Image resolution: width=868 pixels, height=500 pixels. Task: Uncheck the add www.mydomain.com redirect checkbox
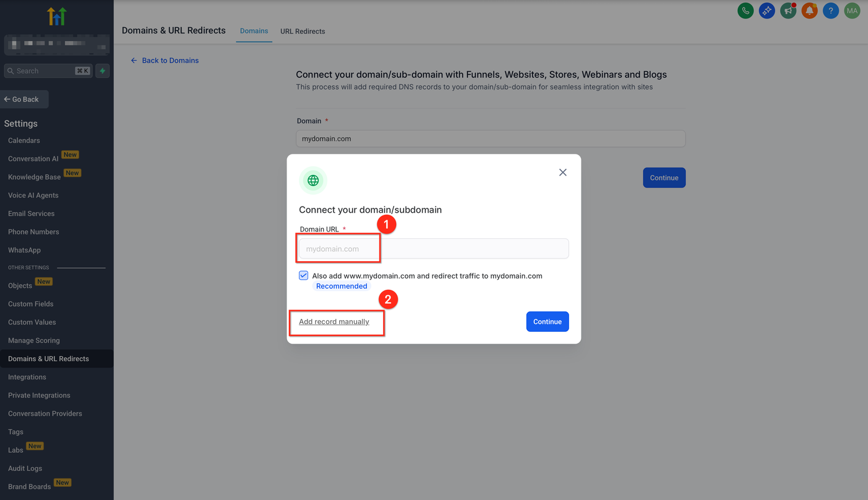(x=304, y=275)
